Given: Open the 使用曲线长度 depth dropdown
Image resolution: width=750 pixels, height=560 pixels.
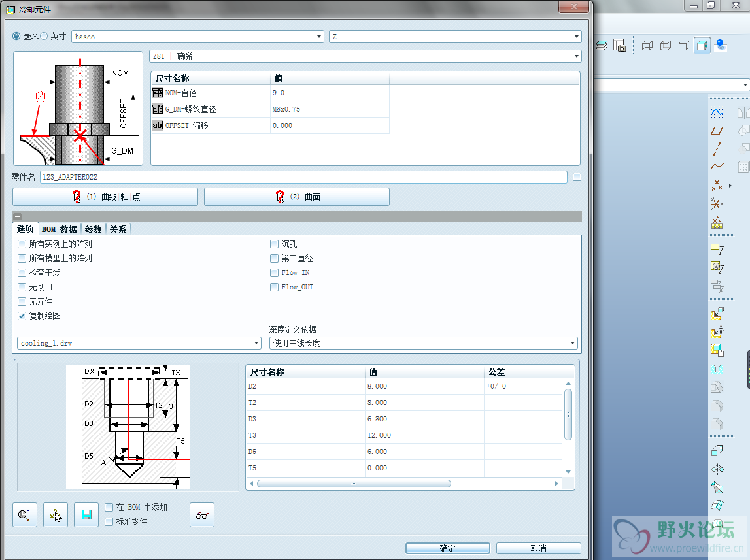Looking at the screenshot, I should click(x=424, y=343).
